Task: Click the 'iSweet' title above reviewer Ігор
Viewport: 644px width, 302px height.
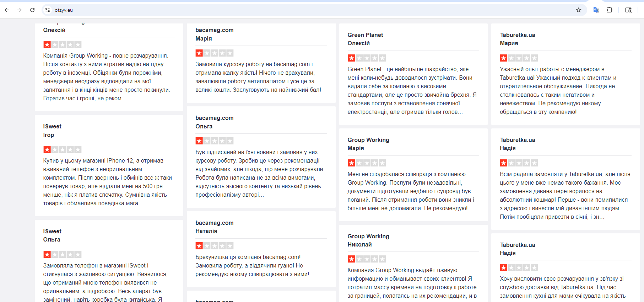Action: (x=52, y=127)
